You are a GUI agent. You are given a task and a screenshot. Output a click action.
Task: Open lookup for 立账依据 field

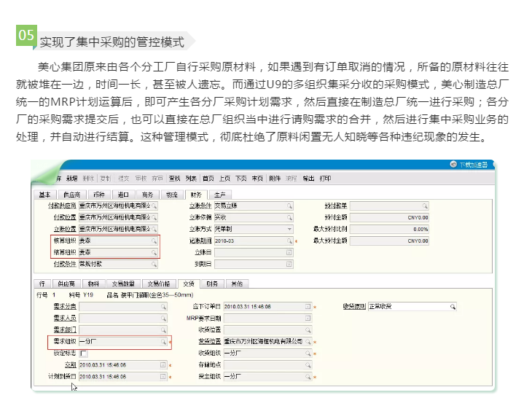(x=289, y=217)
